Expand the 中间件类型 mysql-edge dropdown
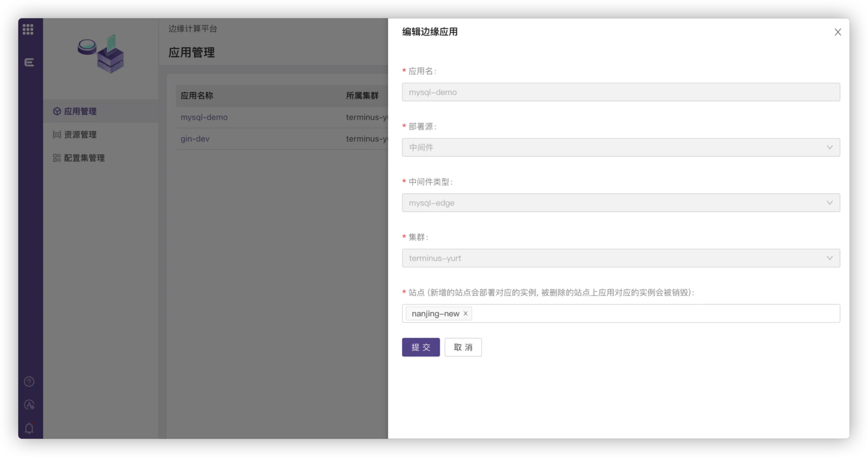Screen dimensions: 868x457 coord(620,203)
